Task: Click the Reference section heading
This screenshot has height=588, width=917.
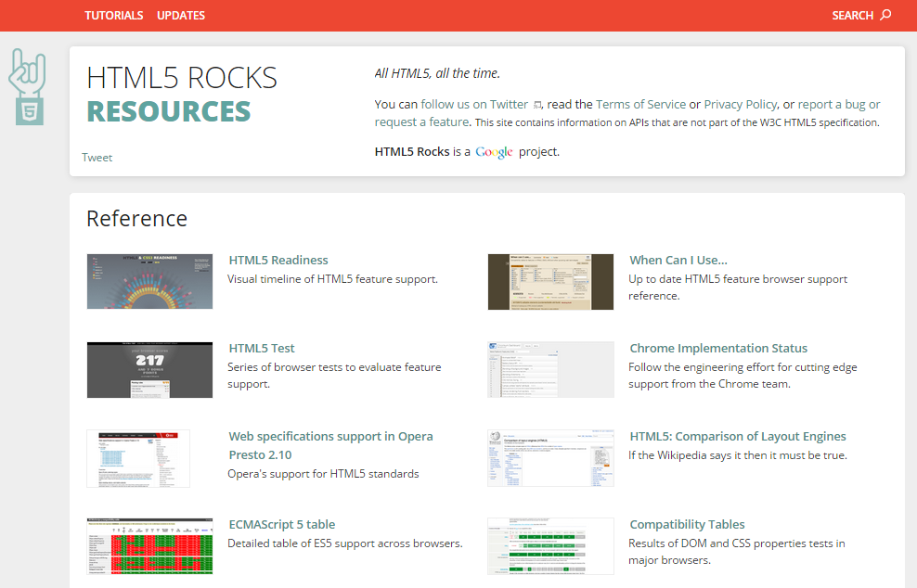Action: pos(136,219)
